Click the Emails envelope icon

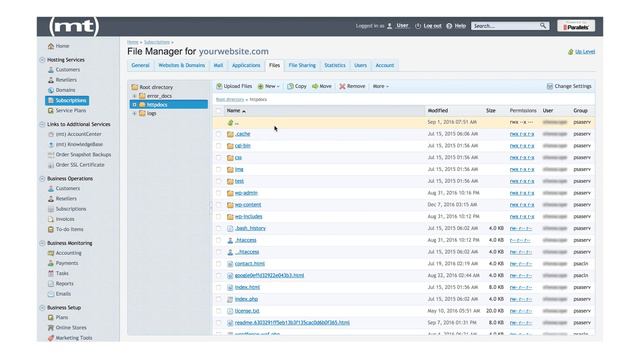click(x=51, y=294)
